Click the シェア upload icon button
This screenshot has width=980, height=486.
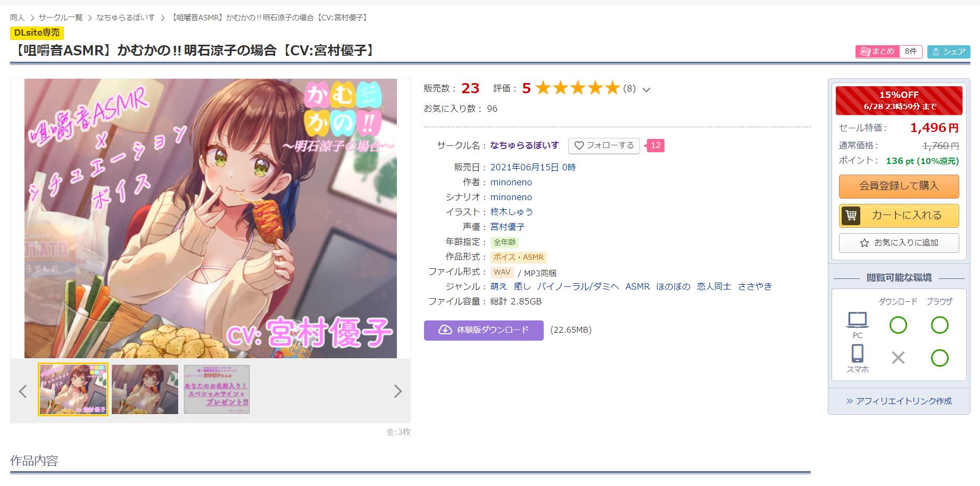(949, 52)
